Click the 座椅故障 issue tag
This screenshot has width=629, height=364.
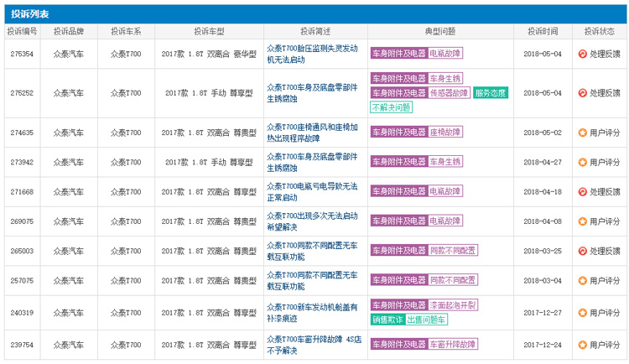coord(445,133)
